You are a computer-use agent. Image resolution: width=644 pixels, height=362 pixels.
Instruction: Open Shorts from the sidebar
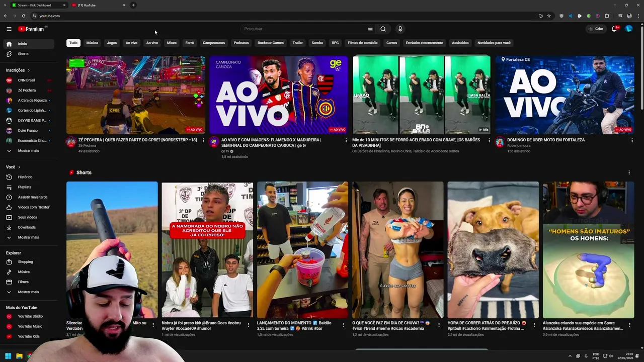(x=29, y=54)
